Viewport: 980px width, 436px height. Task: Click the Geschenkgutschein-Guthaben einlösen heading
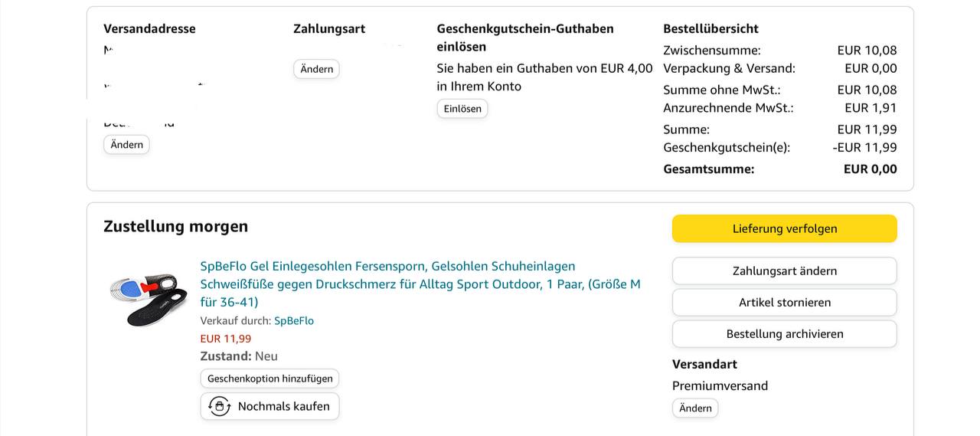pos(525,38)
